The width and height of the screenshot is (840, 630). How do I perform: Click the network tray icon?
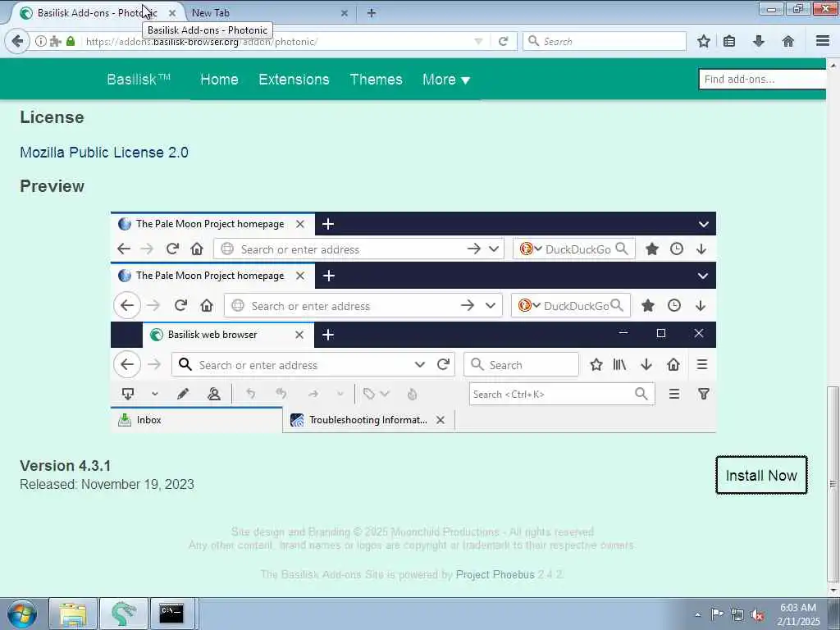pyautogui.click(x=737, y=614)
